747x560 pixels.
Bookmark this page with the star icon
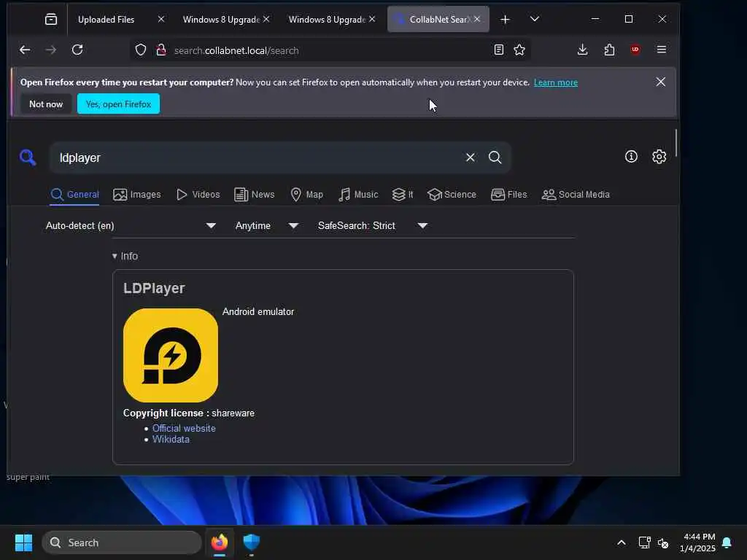519,50
